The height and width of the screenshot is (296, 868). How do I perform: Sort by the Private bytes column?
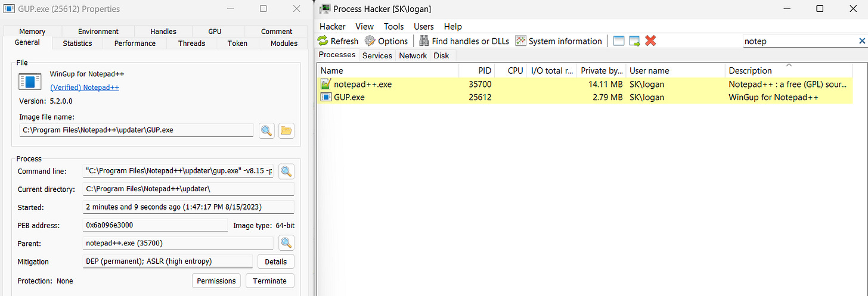point(602,70)
